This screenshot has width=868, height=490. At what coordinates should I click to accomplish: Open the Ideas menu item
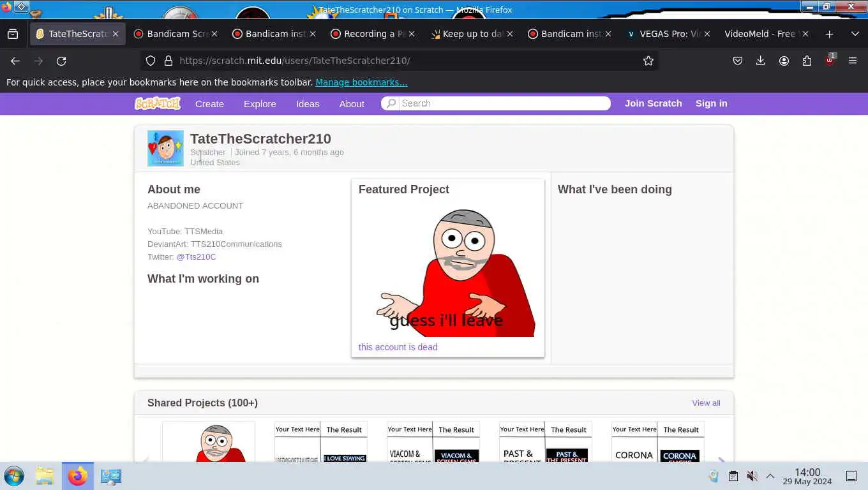coord(308,103)
